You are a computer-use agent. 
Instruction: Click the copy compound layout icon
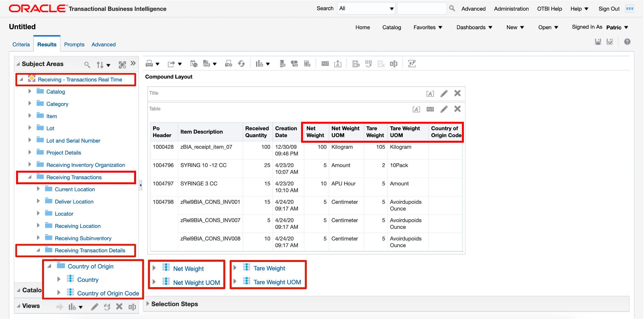[x=368, y=64]
